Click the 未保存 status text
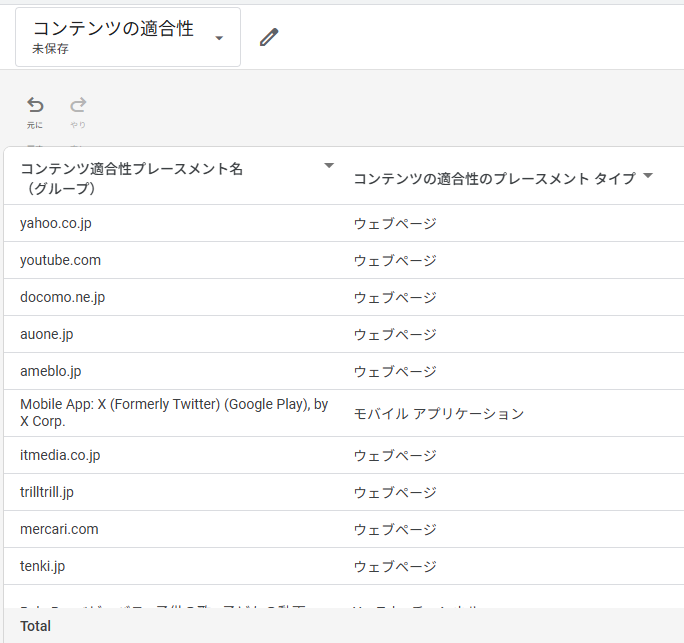Image resolution: width=684 pixels, height=643 pixels. coord(50,48)
